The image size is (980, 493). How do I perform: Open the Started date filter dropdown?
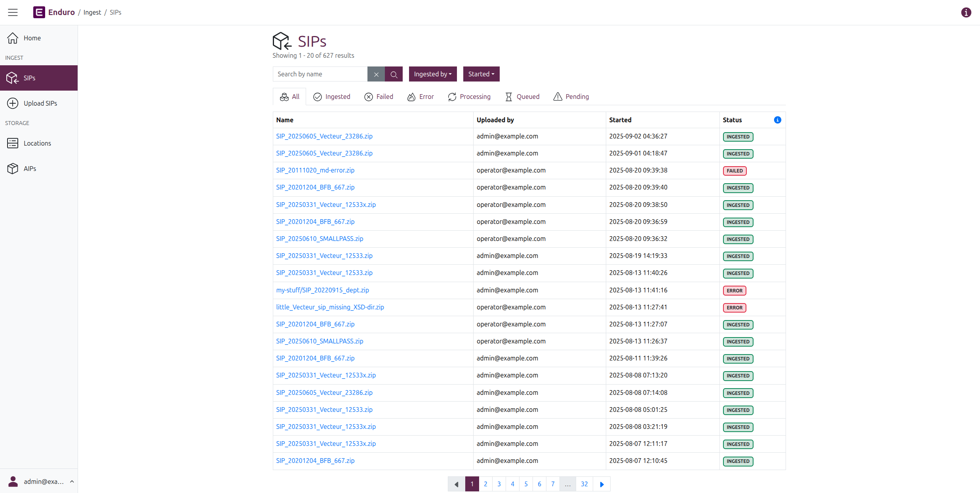(x=481, y=74)
